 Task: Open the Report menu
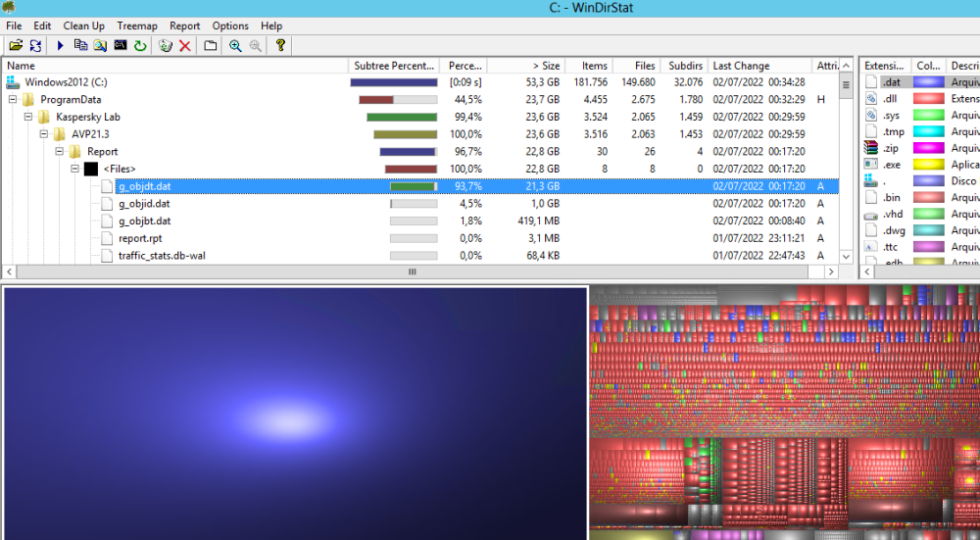[x=185, y=25]
